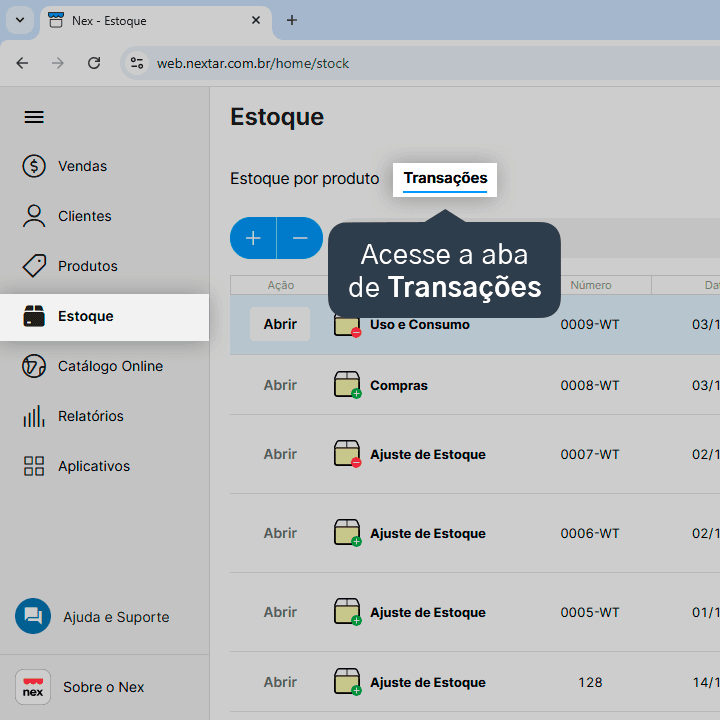
Task: Click the Clientes person icon
Action: tap(34, 216)
